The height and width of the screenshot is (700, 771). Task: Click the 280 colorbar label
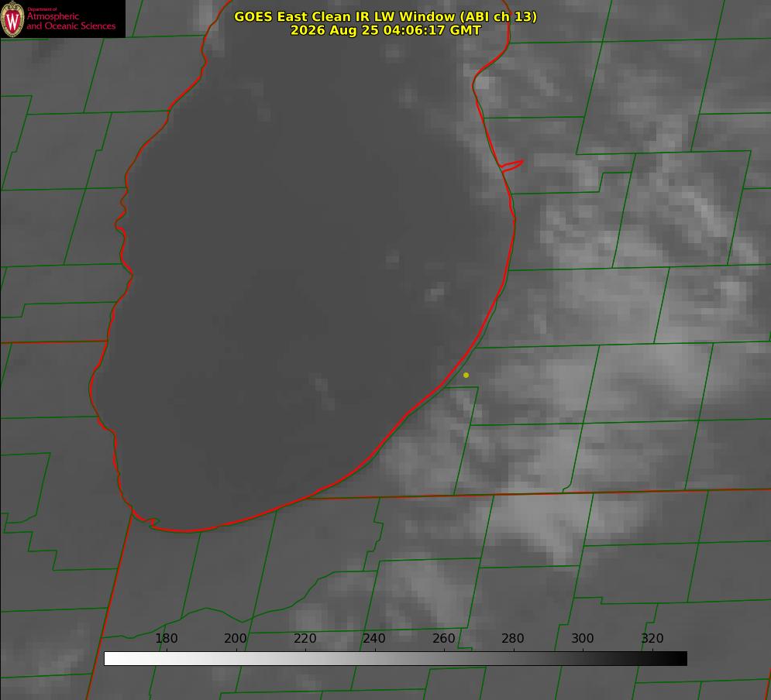513,638
